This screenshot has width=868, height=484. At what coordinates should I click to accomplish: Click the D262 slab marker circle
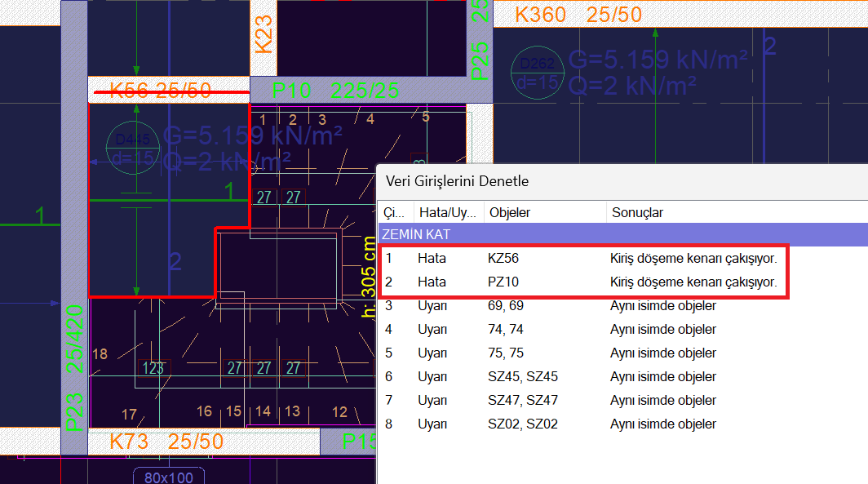535,73
